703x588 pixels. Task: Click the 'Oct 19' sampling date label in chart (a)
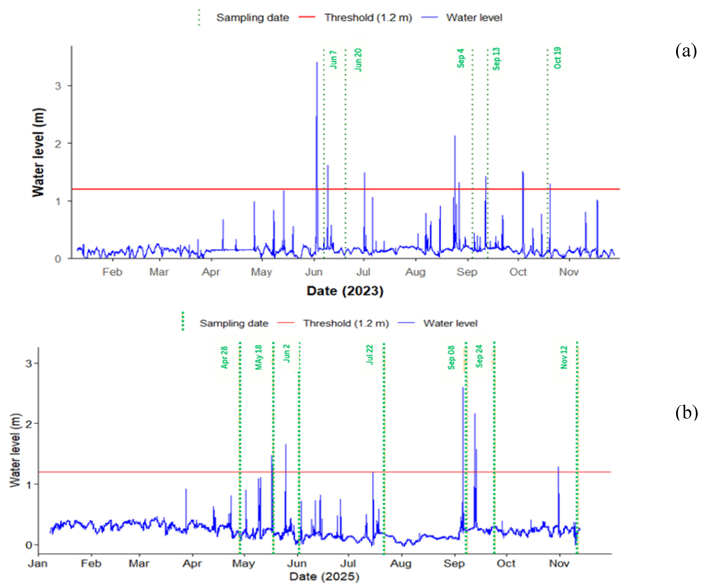point(557,58)
